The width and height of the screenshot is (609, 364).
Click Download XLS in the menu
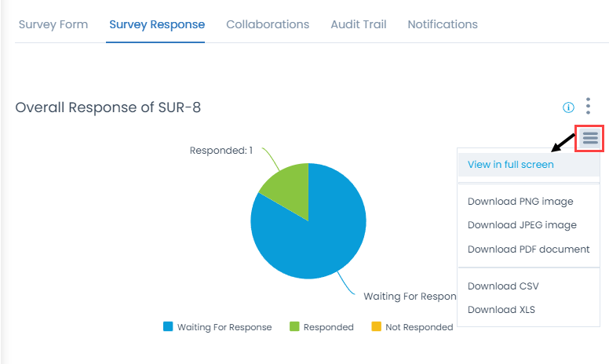pos(502,310)
